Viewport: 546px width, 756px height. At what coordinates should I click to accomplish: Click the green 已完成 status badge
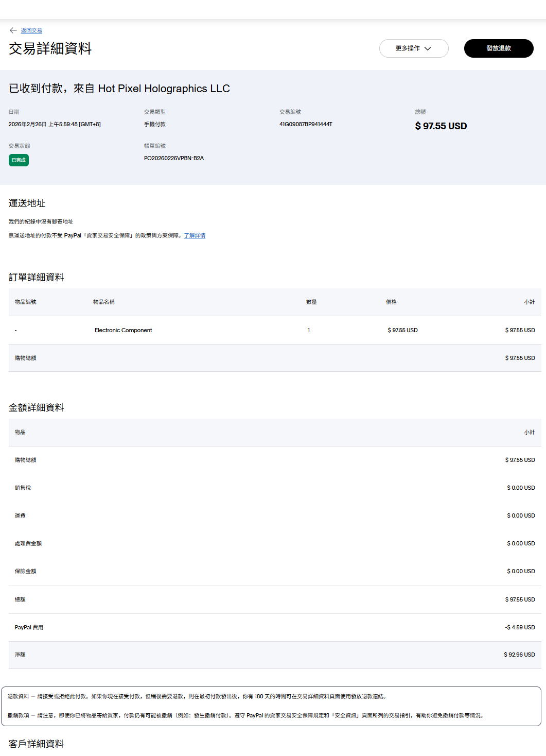coord(19,160)
